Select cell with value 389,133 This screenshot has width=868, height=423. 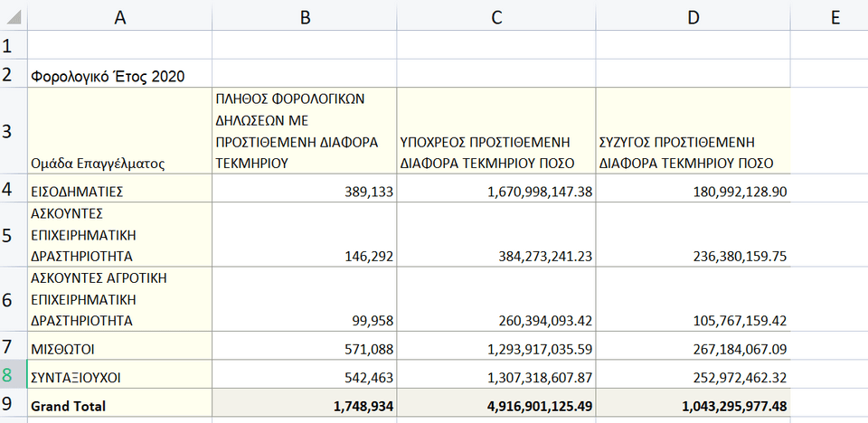click(x=305, y=188)
